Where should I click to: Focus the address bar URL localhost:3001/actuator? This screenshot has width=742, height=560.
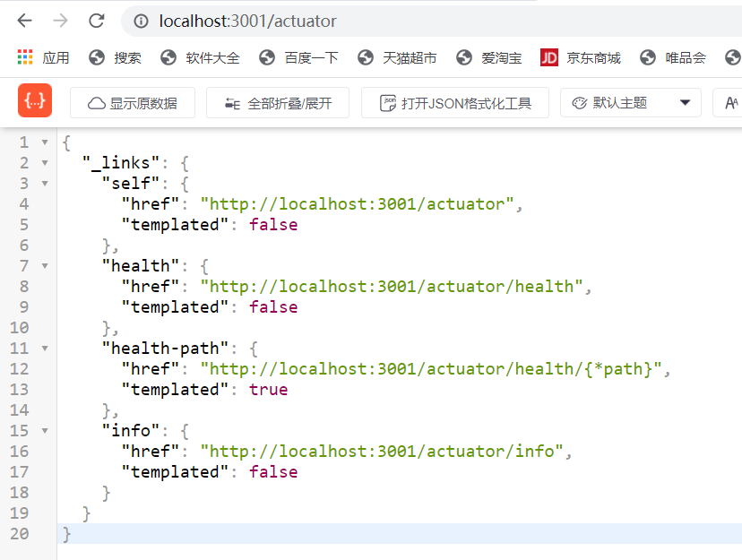(247, 22)
